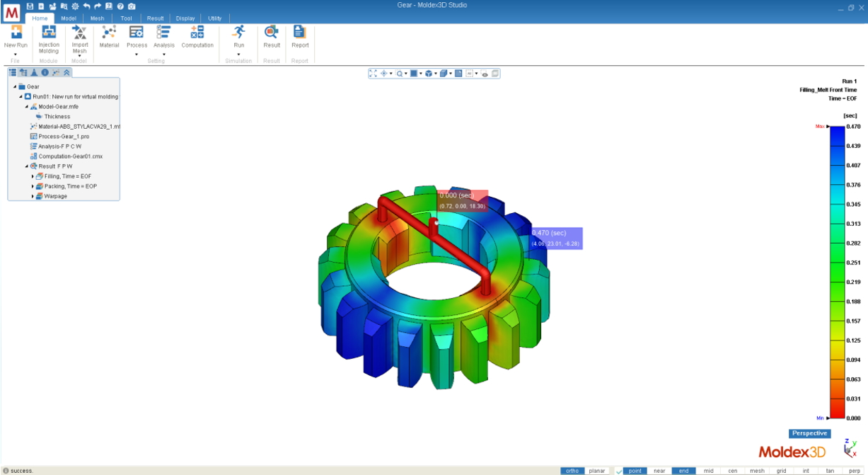
Task: Switch to the Tool ribbon tab
Action: point(126,18)
